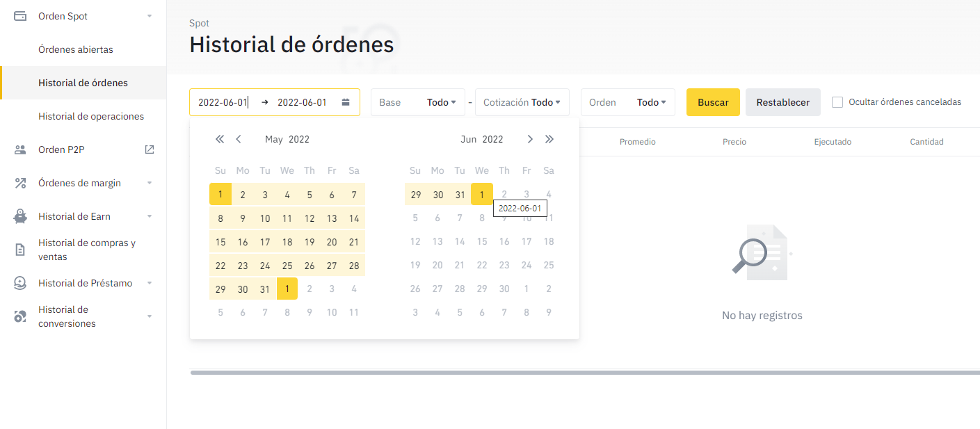Click the Buscar button
This screenshot has height=429, width=980.
[x=713, y=102]
